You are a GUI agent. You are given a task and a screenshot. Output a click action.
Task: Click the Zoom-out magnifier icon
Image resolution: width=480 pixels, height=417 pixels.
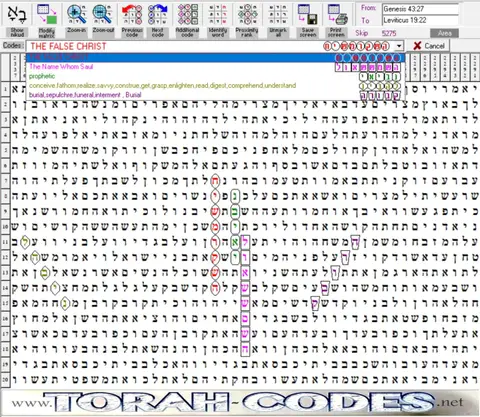103,14
